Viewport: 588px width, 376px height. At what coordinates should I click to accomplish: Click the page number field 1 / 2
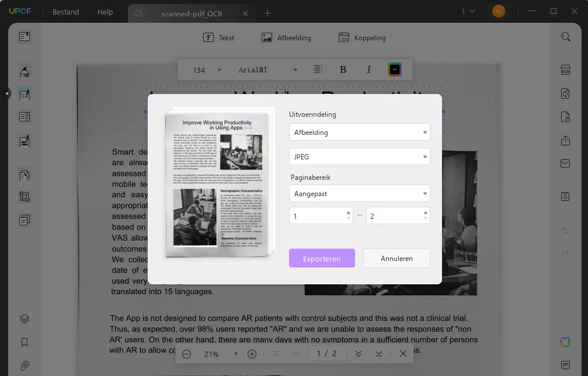pyautogui.click(x=326, y=353)
